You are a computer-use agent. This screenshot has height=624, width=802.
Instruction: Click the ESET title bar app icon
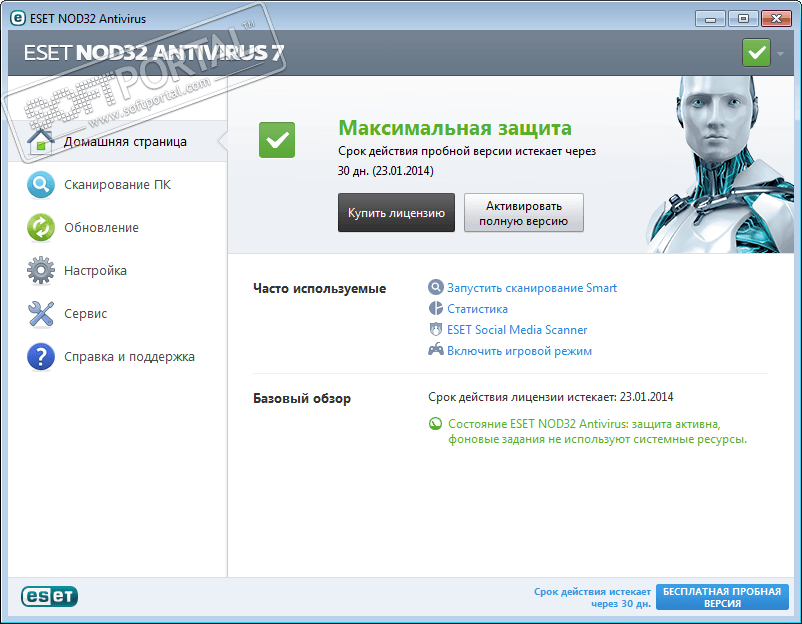click(x=18, y=18)
